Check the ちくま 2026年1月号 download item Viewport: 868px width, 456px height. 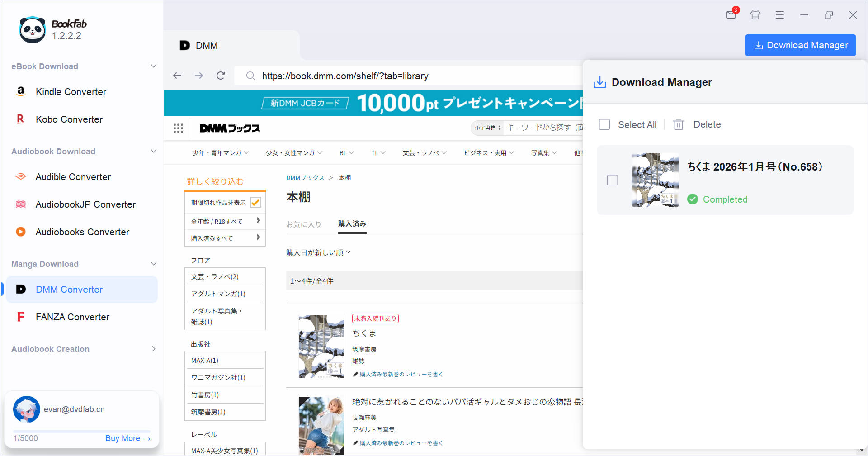point(613,180)
